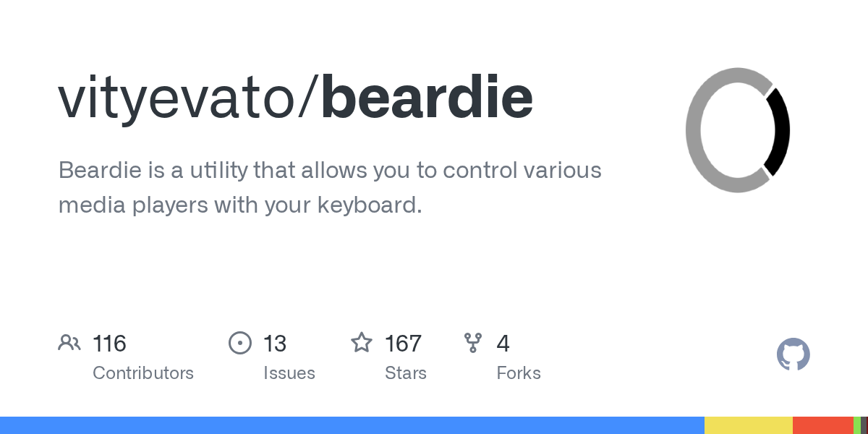Click the Beardie description text
868x434 pixels.
tap(330, 188)
